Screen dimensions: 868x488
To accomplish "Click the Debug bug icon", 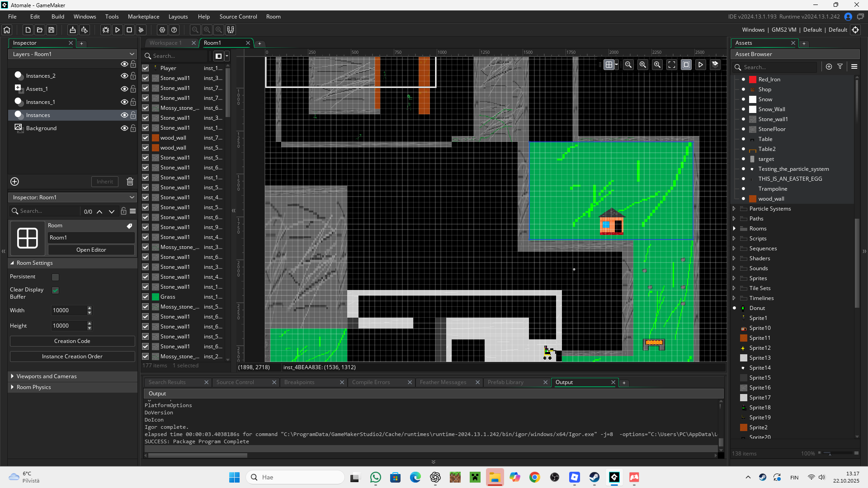I will [x=106, y=30].
